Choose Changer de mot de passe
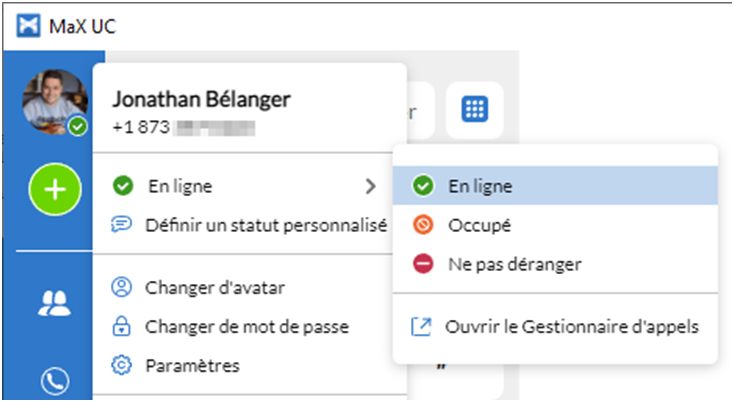 pos(249,327)
